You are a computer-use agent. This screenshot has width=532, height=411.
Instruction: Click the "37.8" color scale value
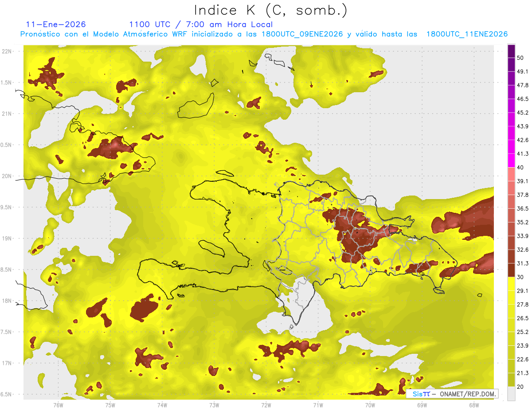pos(522,195)
